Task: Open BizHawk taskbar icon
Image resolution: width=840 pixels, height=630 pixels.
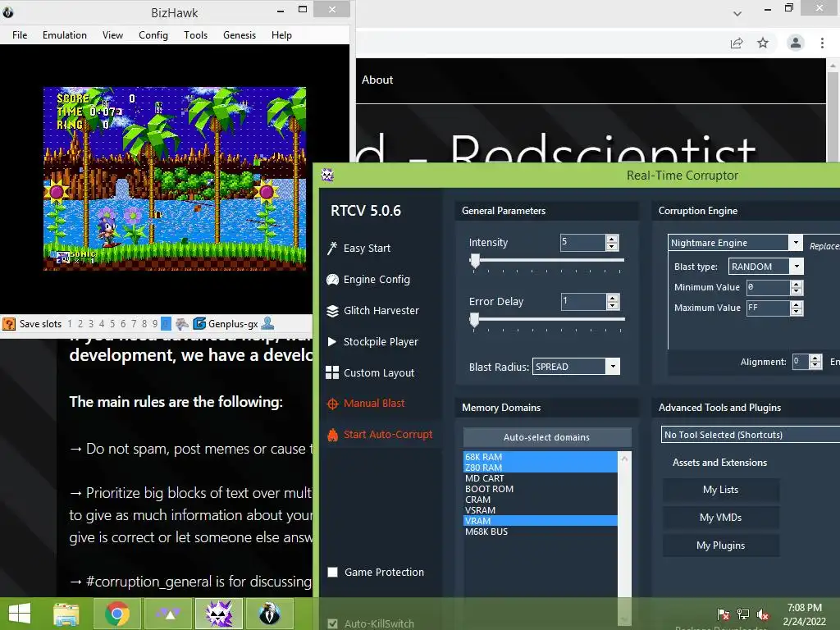Action: 269,614
